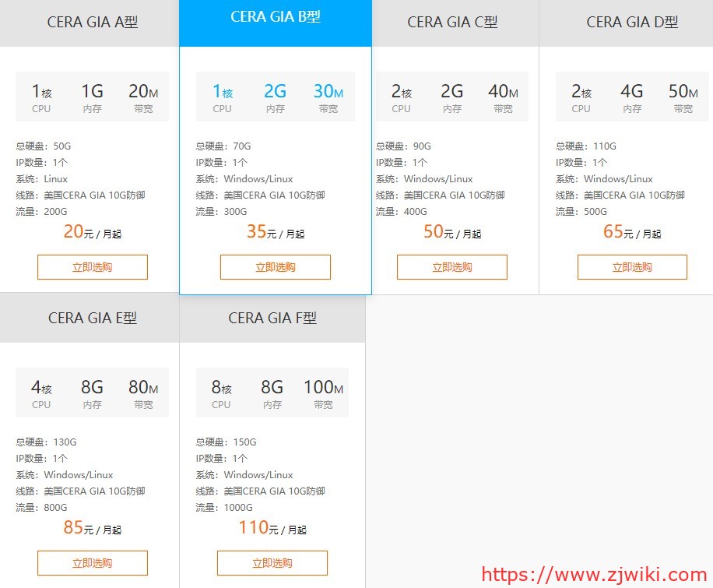Click 立即选购 under the A型 plan
Image resolution: width=713 pixels, height=588 pixels.
(92, 266)
